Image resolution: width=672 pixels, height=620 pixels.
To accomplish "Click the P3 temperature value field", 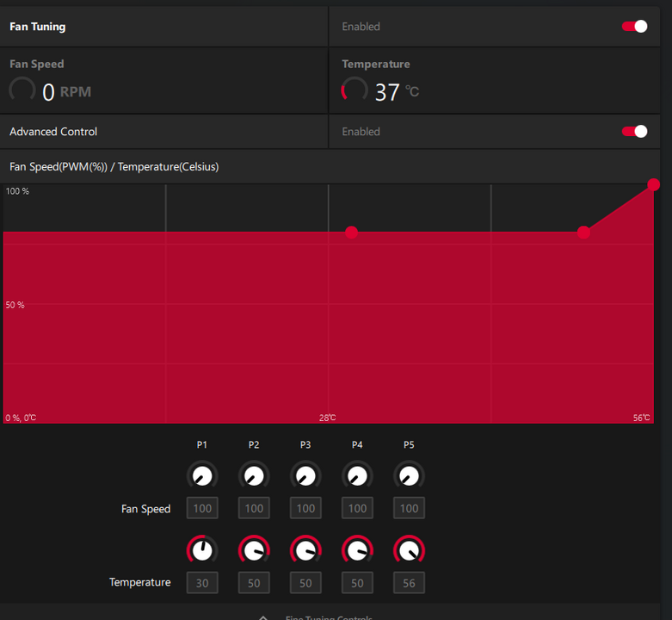I will point(305,583).
